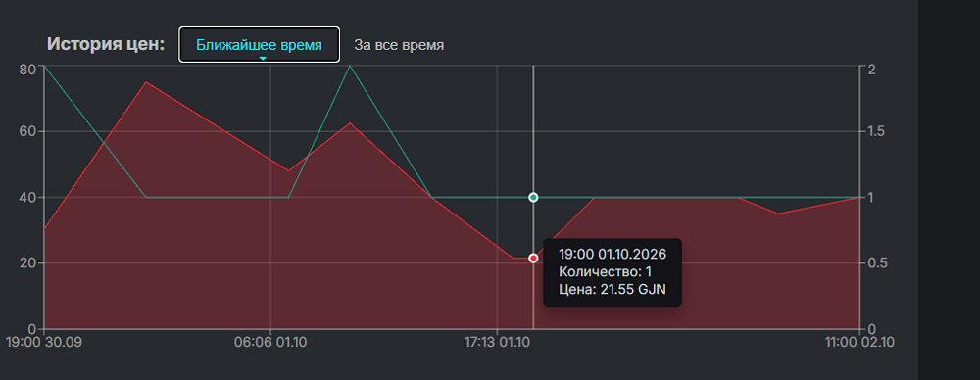Image resolution: width=980 pixels, height=380 pixels.
Task: Click the "19:00 30.09" start time label
Action: click(x=44, y=343)
